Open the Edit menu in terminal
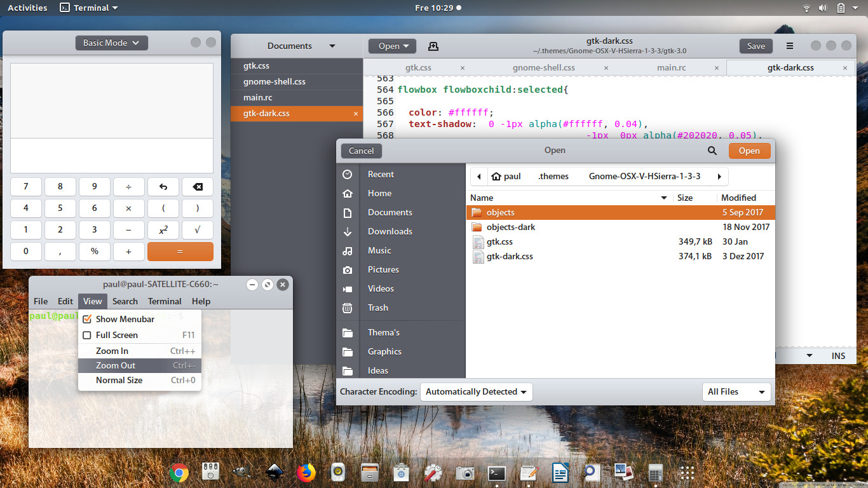868x488 pixels. 65,301
